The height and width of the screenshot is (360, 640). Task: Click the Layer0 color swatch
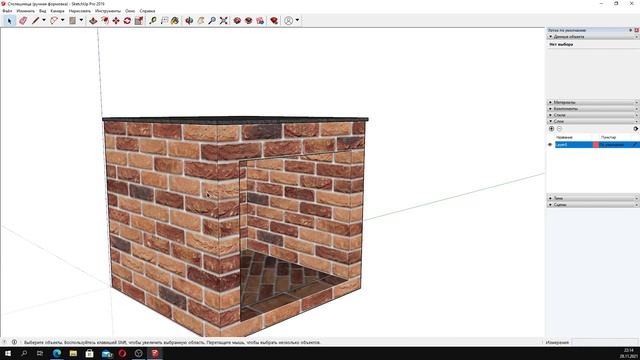(x=596, y=145)
